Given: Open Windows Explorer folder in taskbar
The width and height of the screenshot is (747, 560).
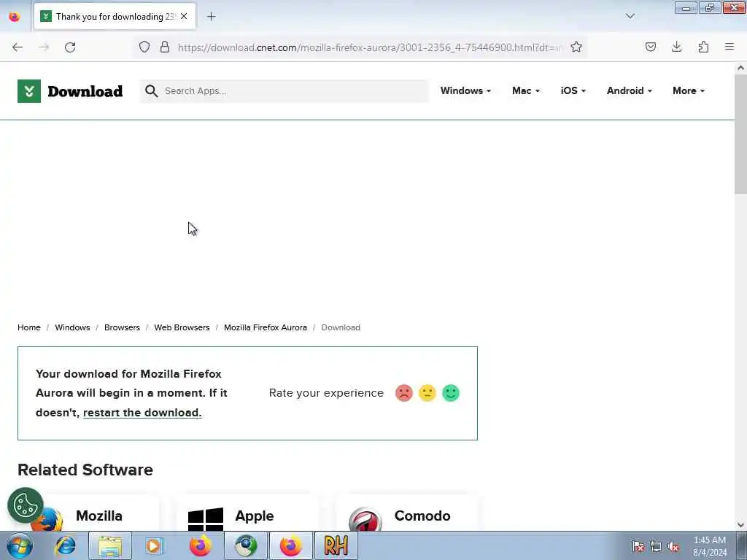Looking at the screenshot, I should [x=110, y=545].
